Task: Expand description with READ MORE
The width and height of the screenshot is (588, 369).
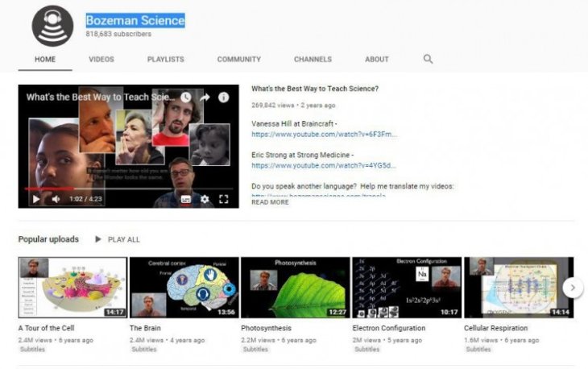Action: coord(270,202)
